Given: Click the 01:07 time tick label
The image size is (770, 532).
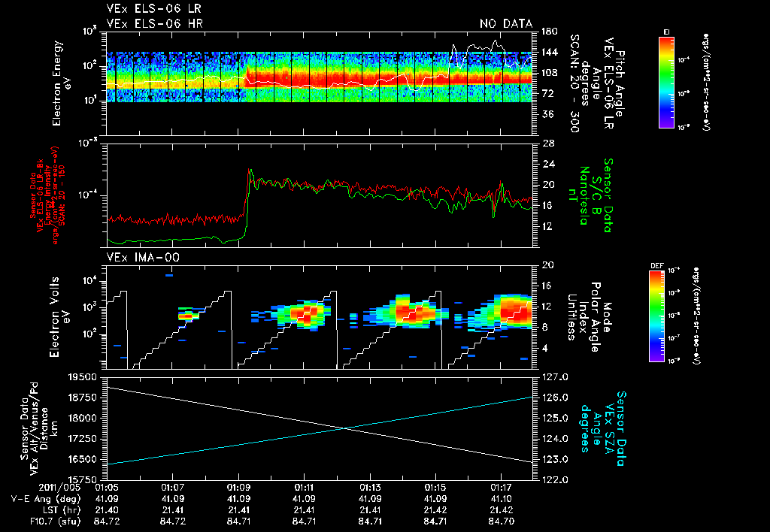Looking at the screenshot, I should point(172,488).
